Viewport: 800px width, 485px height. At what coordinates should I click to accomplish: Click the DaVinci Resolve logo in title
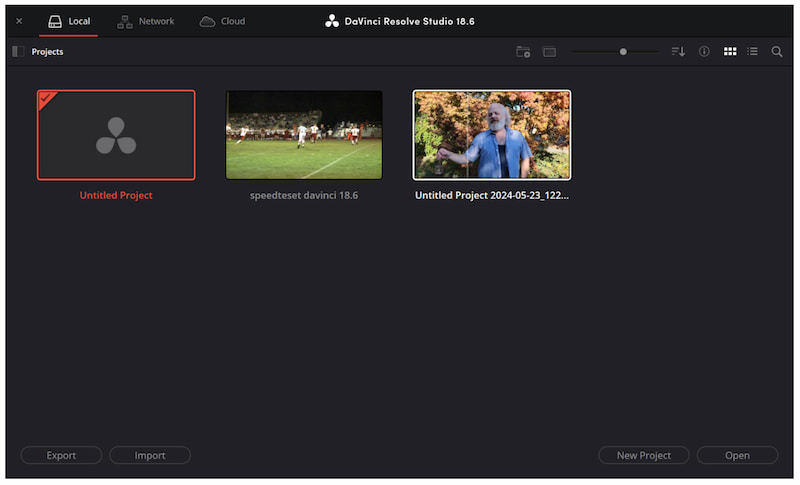tap(332, 21)
